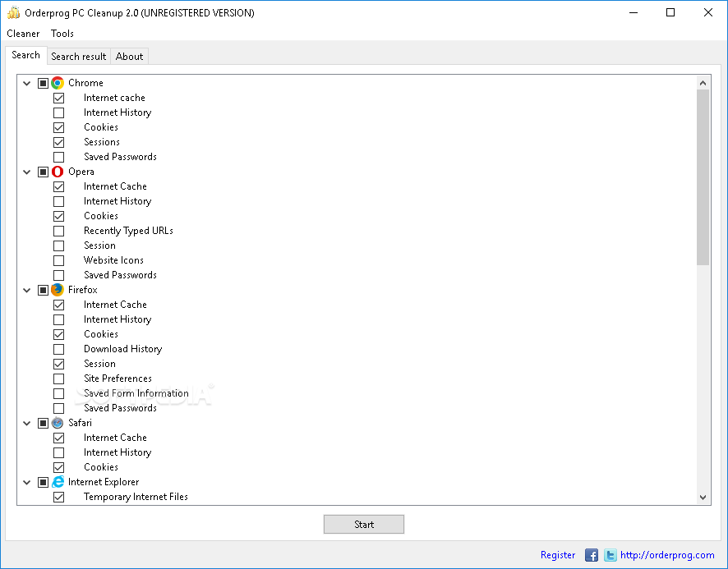Uncheck Safari Cookies
728x569 pixels.
58,467
